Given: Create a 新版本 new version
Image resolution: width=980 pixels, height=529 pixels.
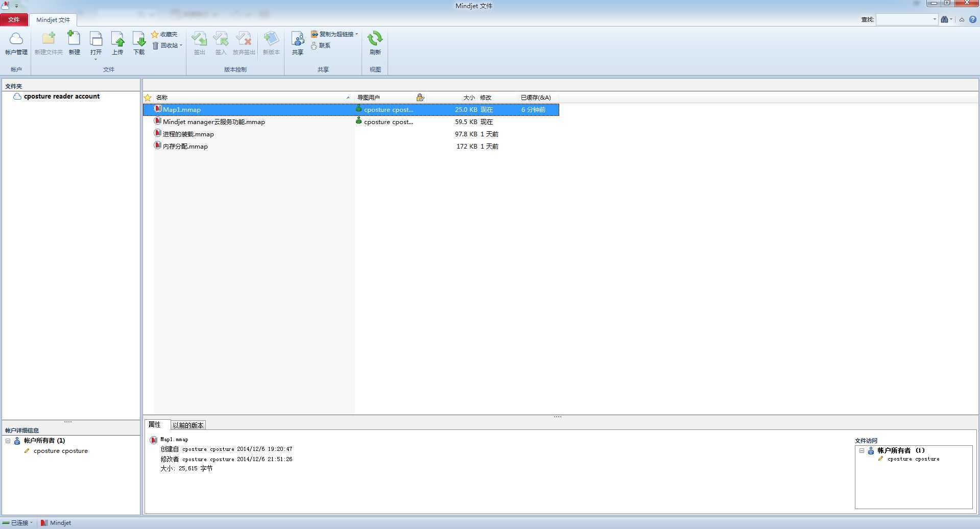Looking at the screenshot, I should point(271,43).
